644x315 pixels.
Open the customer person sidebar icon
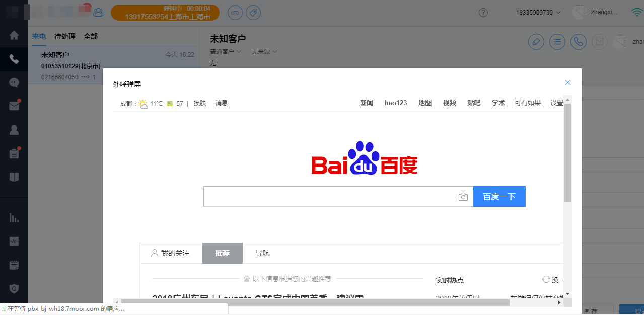[x=14, y=130]
